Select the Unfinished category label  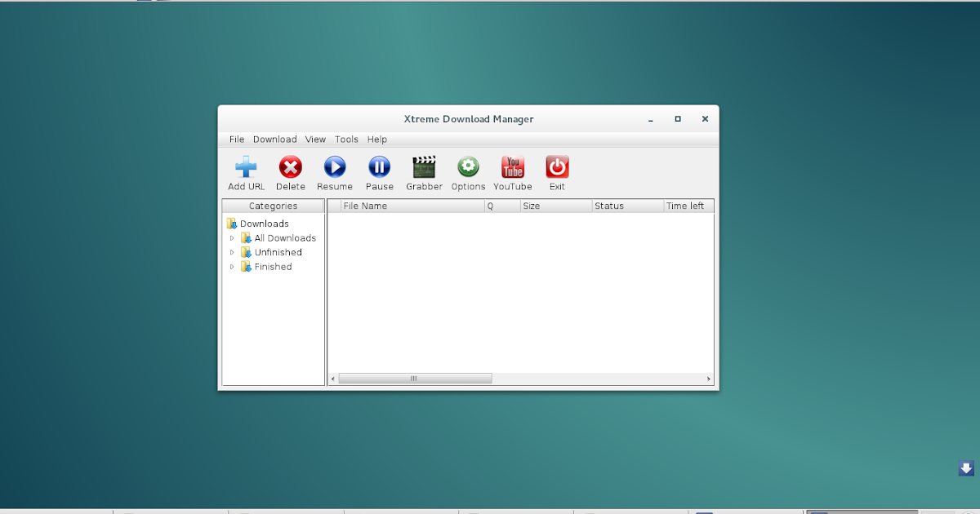278,252
